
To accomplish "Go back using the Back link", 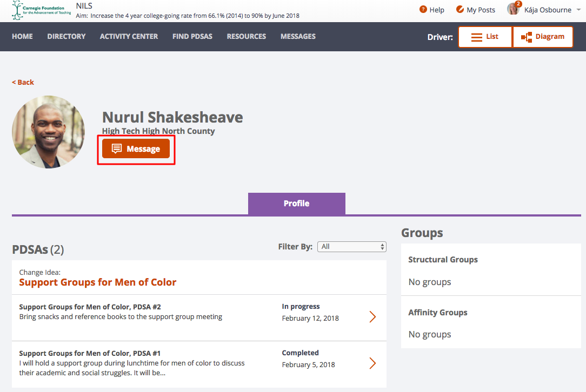I will (x=23, y=82).
